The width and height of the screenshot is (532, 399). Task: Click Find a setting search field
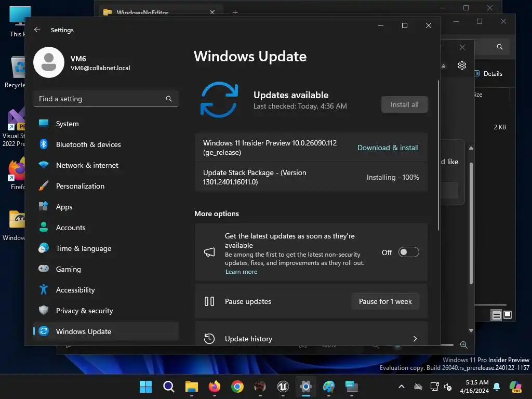click(106, 99)
